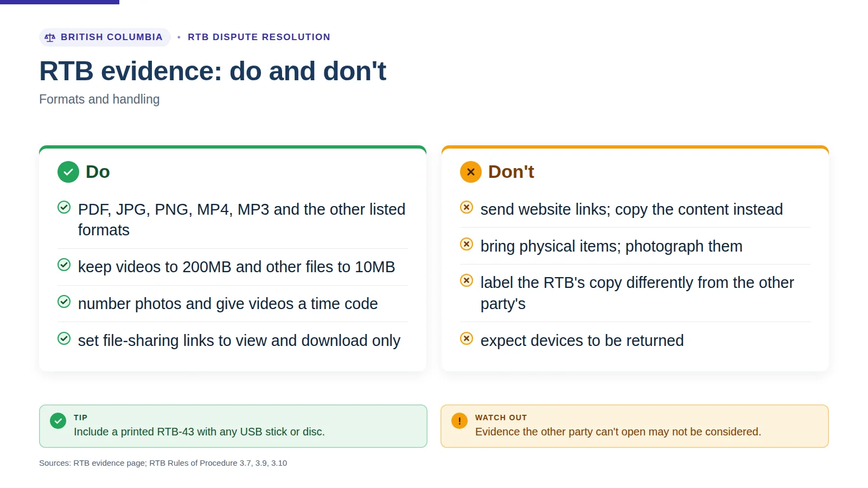Click X icon next to expect devices to be returned
This screenshot has height=488, width=868.
coord(467,338)
